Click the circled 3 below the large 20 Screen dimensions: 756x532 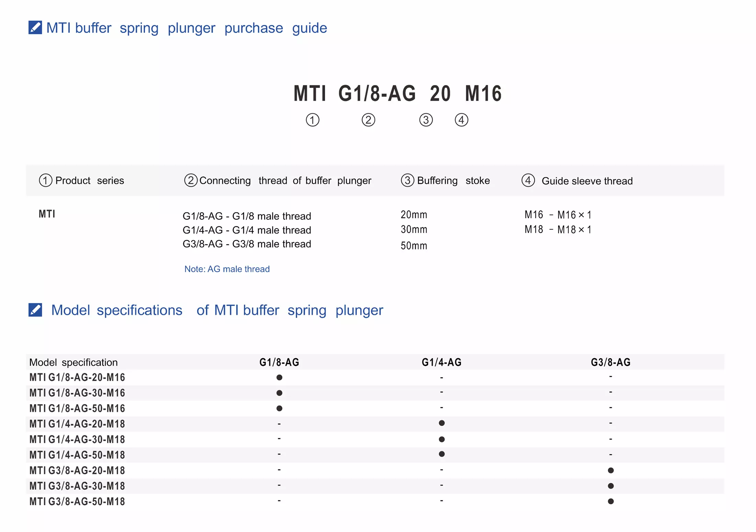pyautogui.click(x=426, y=120)
